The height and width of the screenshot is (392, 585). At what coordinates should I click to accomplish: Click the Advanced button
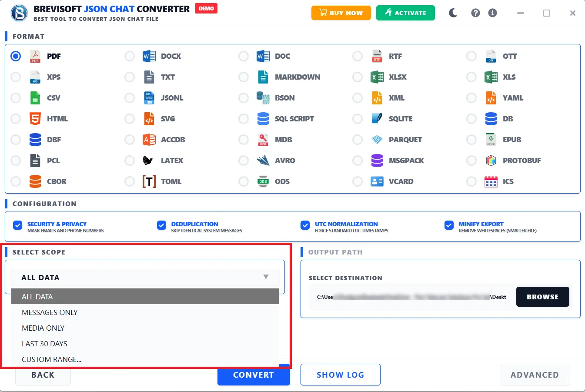point(535,375)
